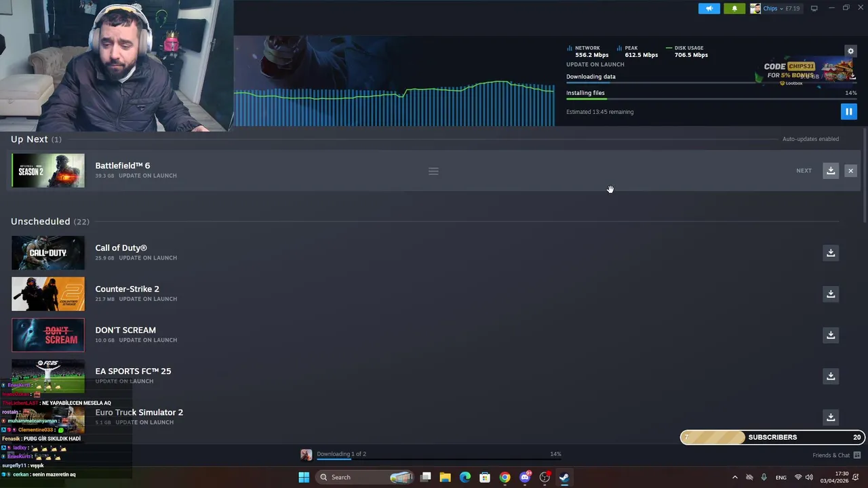This screenshot has height=488, width=868.
Task: Open the network Wi-Fi tray icon
Action: coord(798,477)
